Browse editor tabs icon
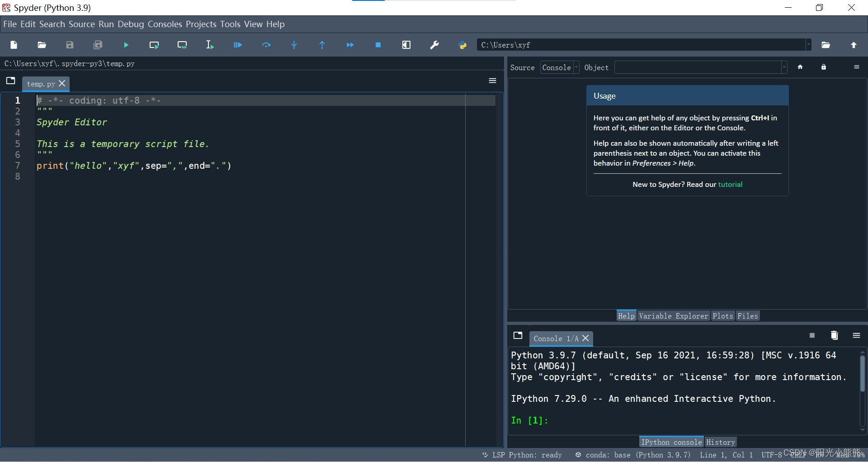Screen dimensions: 868x462 pos(11,81)
